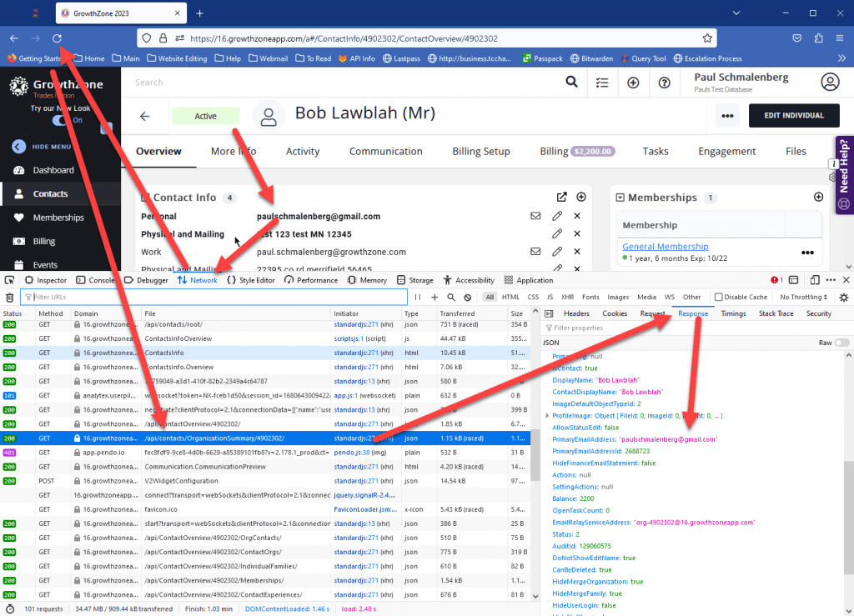Click the user account icon in GrowthZone header
The width and height of the screenshot is (854, 616).
pos(830,82)
